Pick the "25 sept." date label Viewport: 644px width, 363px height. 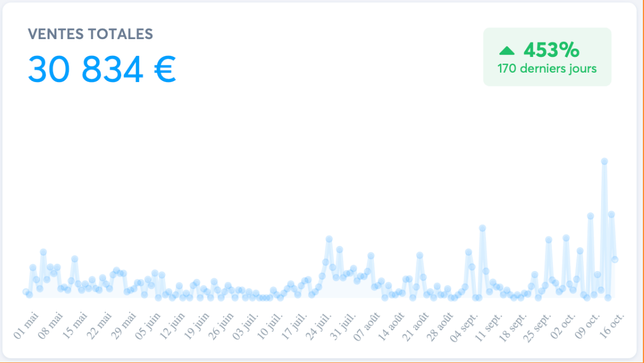(538, 327)
